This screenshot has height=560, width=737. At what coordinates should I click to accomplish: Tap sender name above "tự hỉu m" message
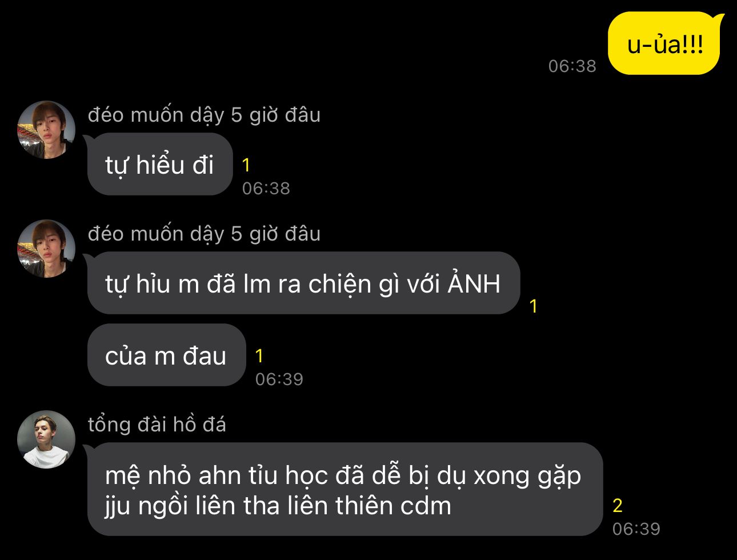(x=204, y=234)
